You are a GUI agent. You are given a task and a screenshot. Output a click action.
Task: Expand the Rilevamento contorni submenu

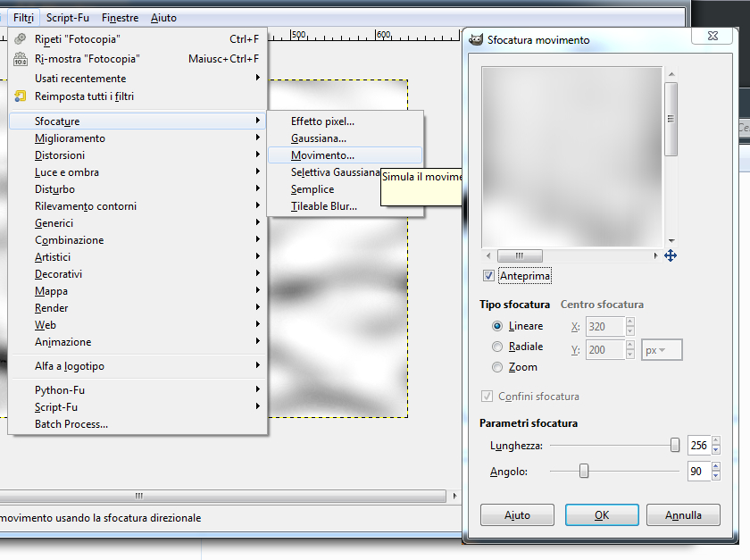tap(137, 206)
